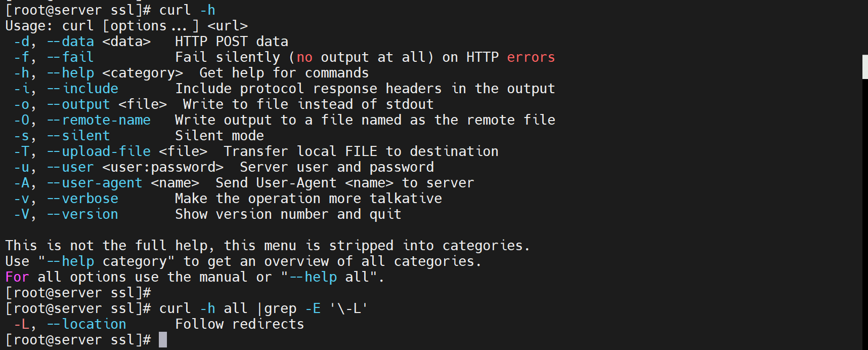Click the --include option text

83,89
